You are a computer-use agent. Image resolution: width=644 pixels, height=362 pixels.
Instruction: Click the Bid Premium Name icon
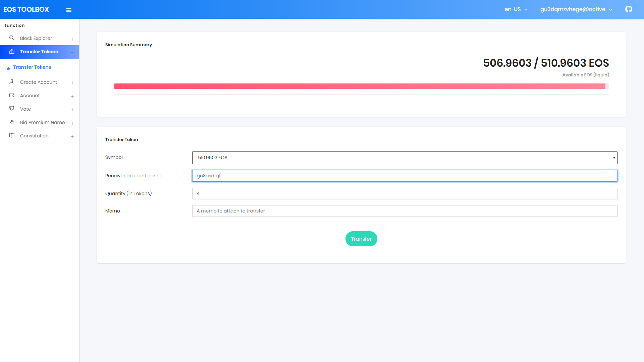[x=12, y=122]
